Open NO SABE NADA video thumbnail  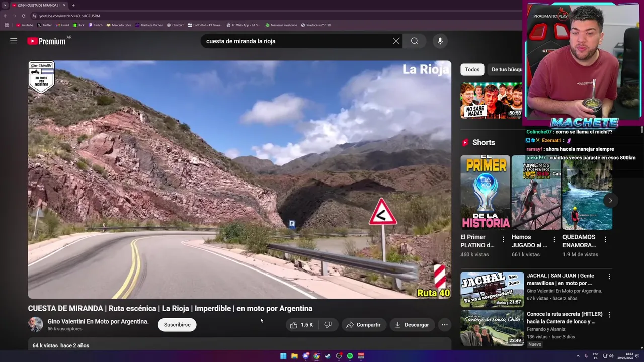492,101
